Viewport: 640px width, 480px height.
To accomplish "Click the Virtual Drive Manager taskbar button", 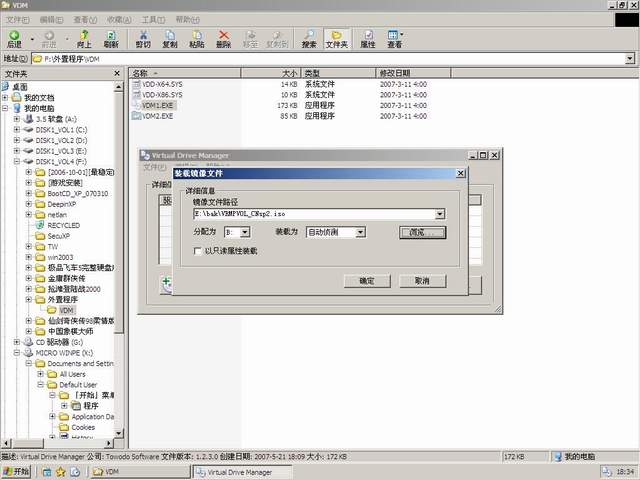I will pyautogui.click(x=241, y=471).
